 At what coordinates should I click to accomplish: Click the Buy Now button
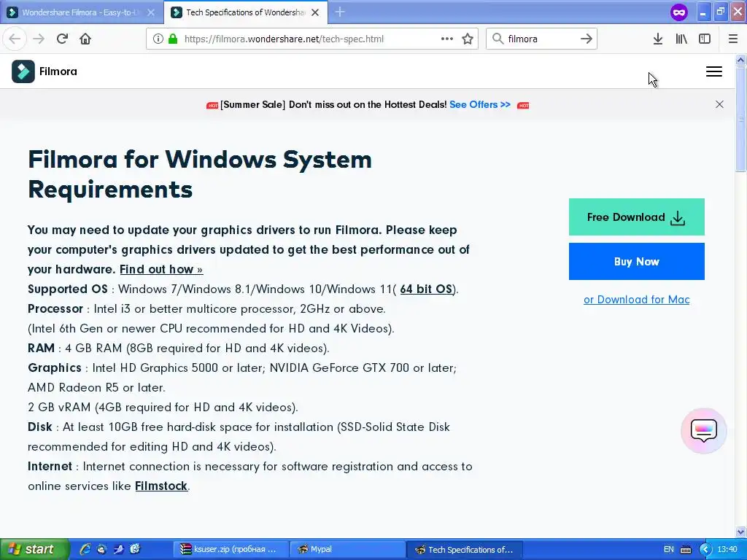[x=636, y=262]
